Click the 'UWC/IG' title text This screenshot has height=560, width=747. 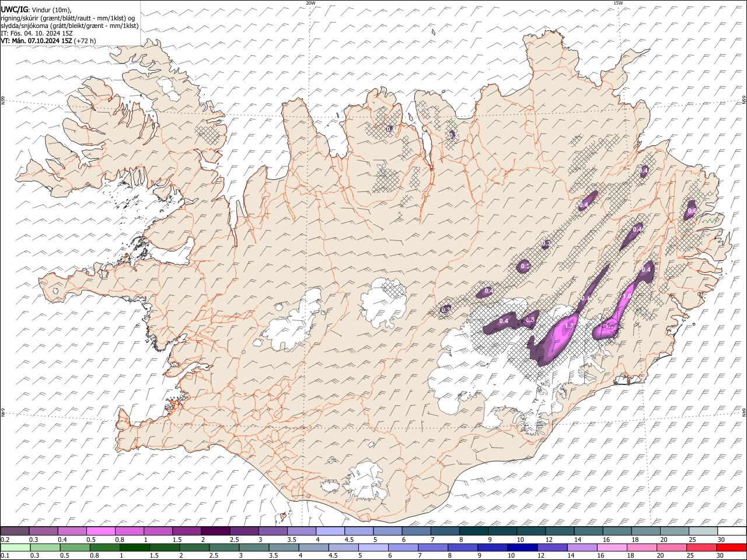14,10
